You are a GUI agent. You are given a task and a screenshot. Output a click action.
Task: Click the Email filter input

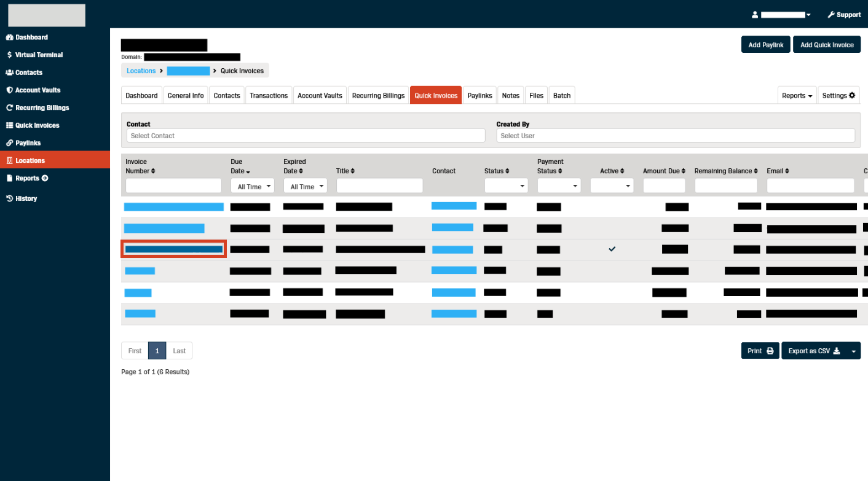tap(810, 186)
